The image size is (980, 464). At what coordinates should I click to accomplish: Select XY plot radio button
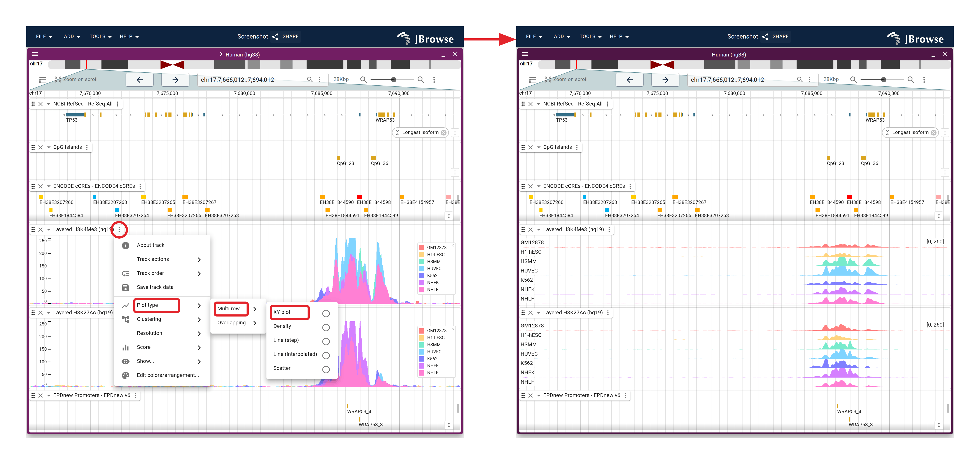pos(326,313)
